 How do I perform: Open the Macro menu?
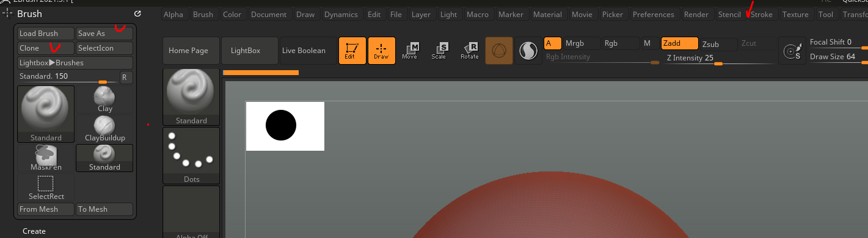pos(478,15)
